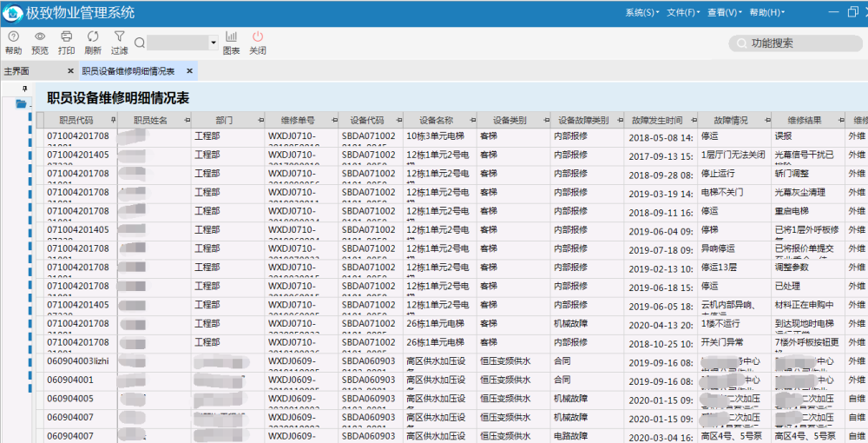This screenshot has height=443, width=868.
Task: Sort by the 维修结果 column header
Action: pos(805,120)
